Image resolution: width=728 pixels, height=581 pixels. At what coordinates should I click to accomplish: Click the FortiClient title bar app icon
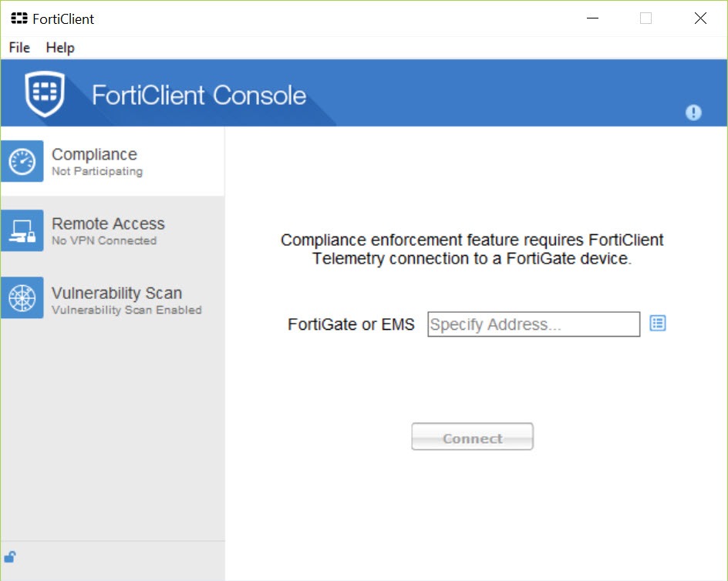pos(19,18)
